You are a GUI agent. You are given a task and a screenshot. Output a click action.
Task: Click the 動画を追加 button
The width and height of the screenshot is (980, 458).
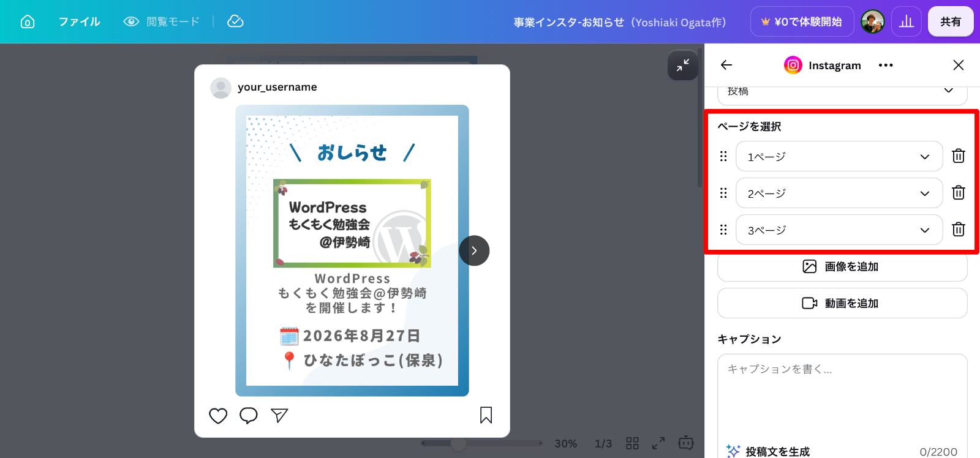coord(842,303)
